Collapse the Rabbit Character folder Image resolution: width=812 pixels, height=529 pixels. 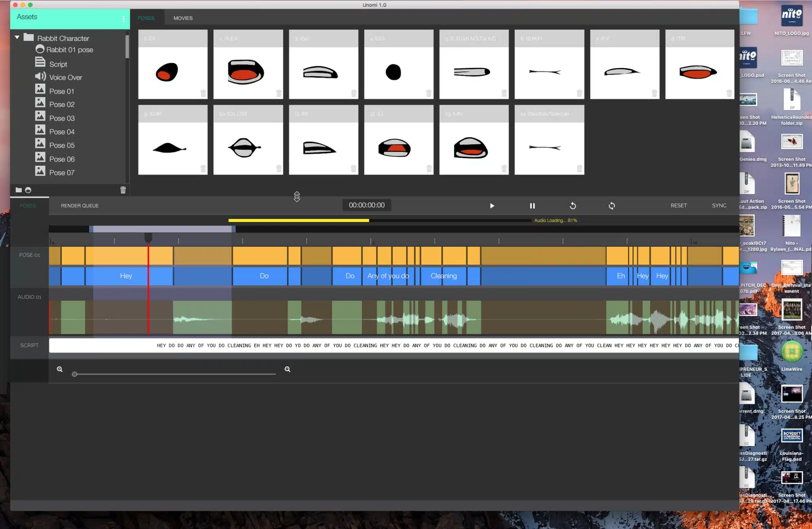(x=17, y=38)
